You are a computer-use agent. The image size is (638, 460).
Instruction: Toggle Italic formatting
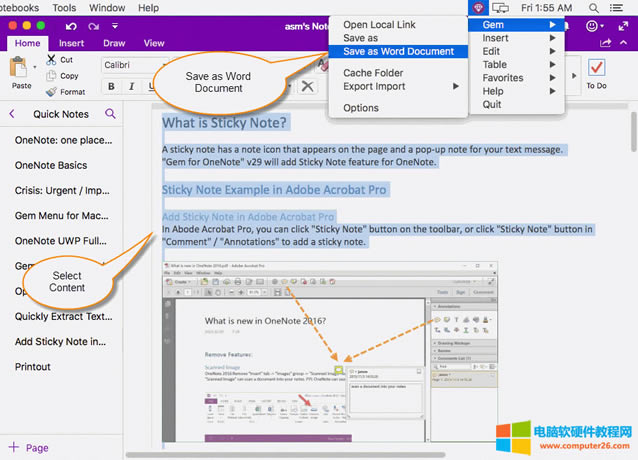(x=130, y=87)
